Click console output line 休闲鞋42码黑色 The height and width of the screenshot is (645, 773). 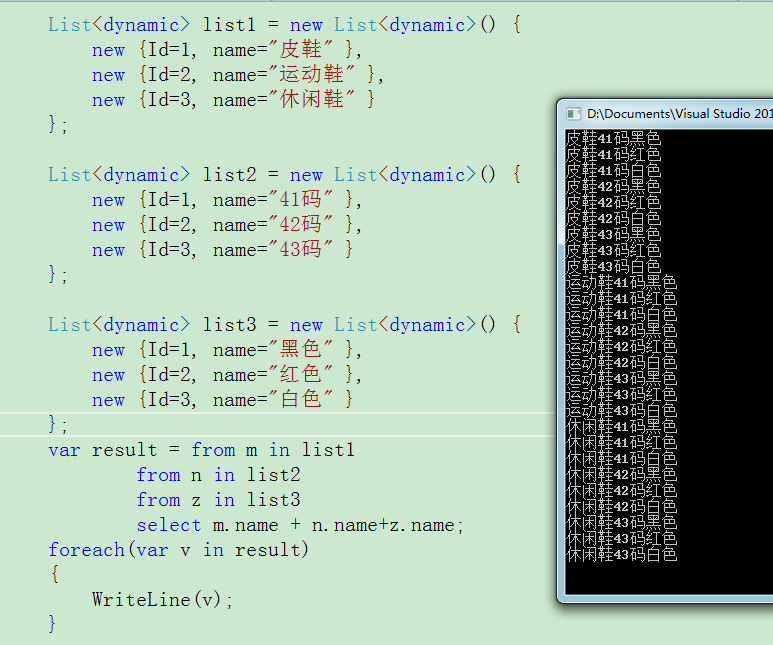[x=621, y=475]
